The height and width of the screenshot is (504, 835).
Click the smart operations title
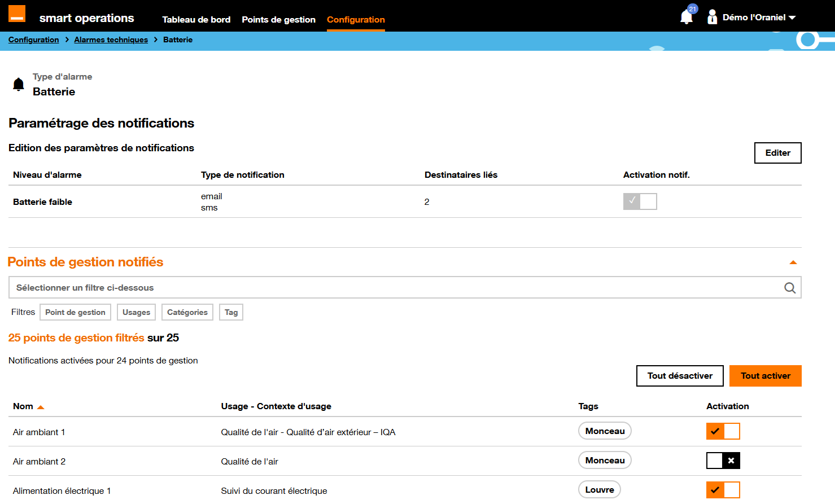point(86,18)
